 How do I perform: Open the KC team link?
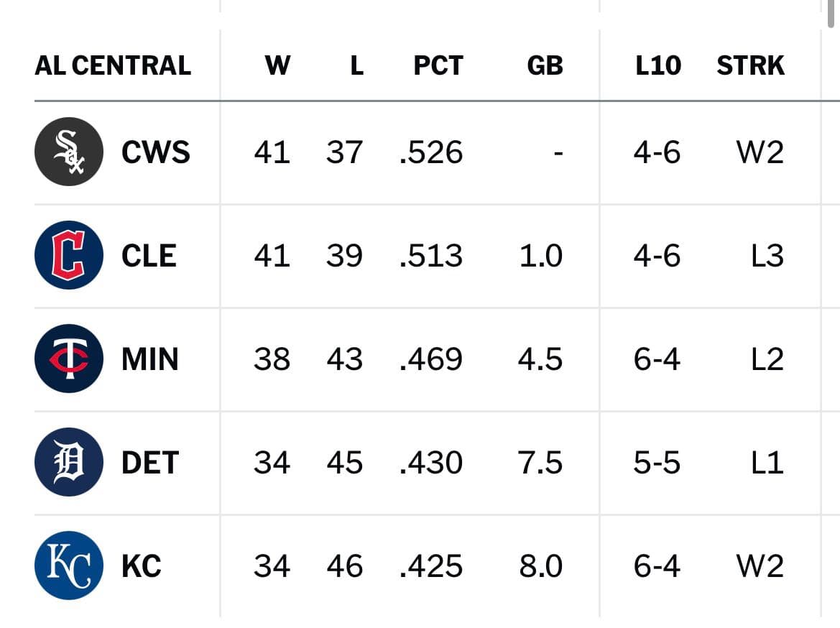142,565
